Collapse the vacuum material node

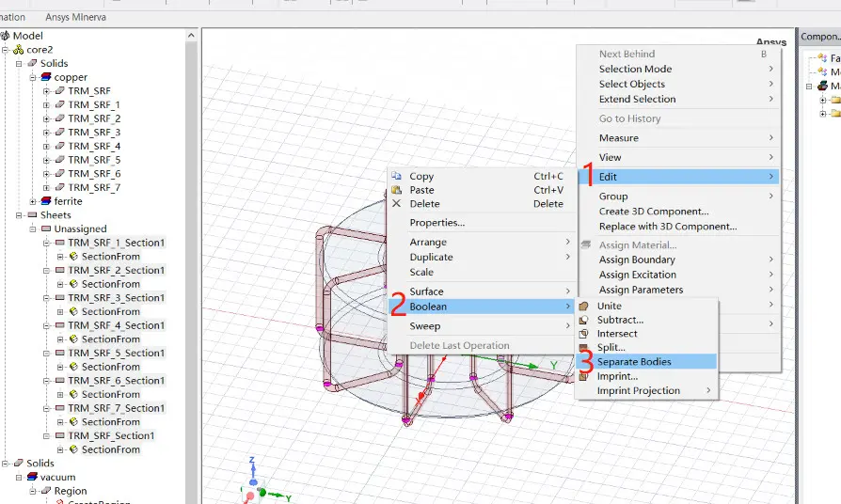pyautogui.click(x=19, y=477)
